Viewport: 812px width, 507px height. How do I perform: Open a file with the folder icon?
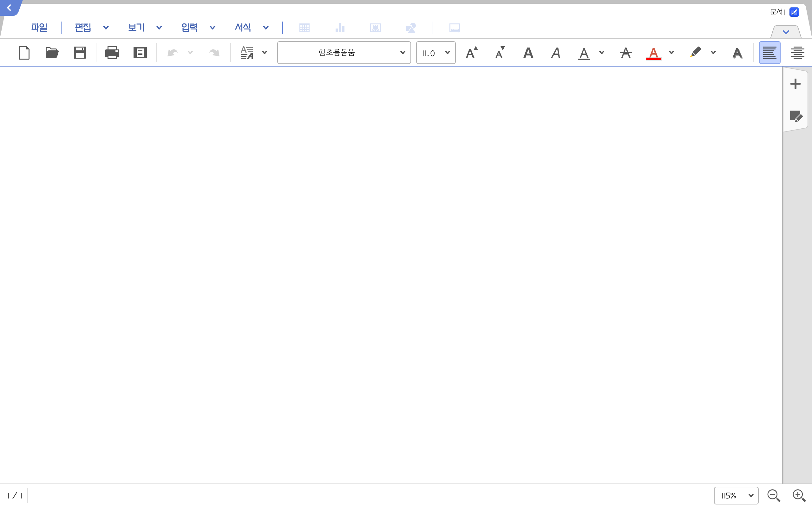pos(52,53)
